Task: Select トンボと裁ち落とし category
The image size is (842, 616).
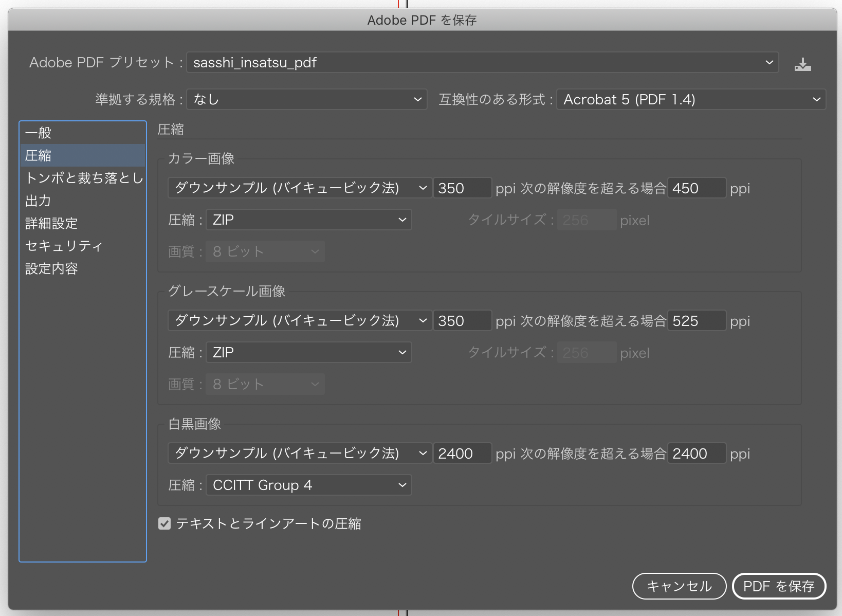Action: (x=83, y=178)
